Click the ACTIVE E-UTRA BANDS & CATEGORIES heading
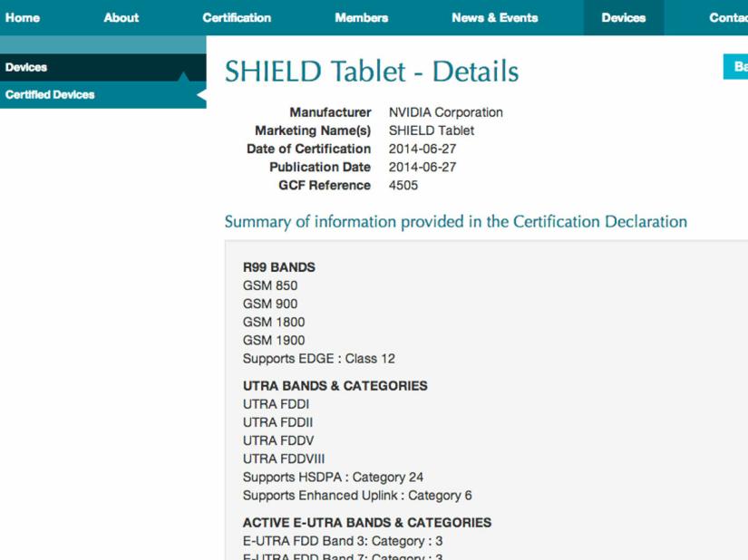This screenshot has height=560, width=748. [x=366, y=522]
